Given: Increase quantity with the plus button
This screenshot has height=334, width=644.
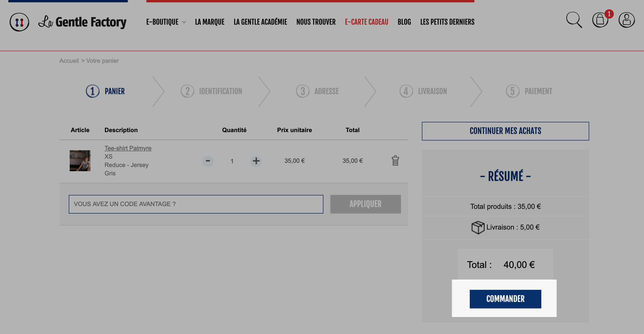Looking at the screenshot, I should point(256,161).
